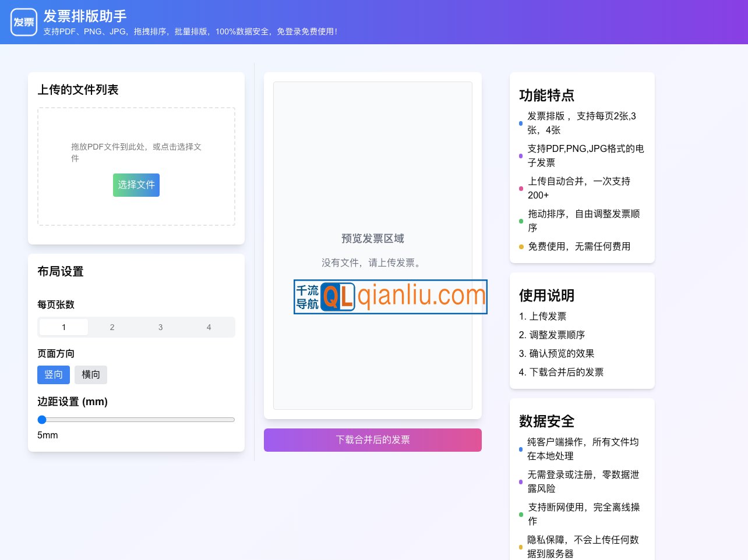Select 2 invoices per page

pyautogui.click(x=112, y=327)
